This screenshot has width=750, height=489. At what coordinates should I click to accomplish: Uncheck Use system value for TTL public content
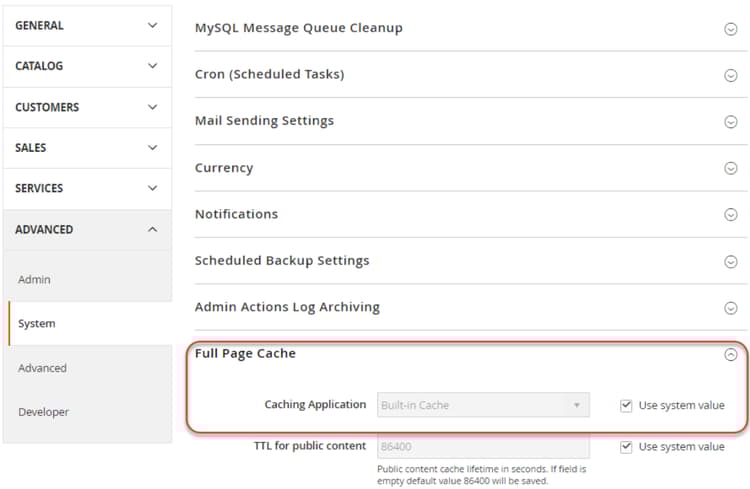click(626, 447)
